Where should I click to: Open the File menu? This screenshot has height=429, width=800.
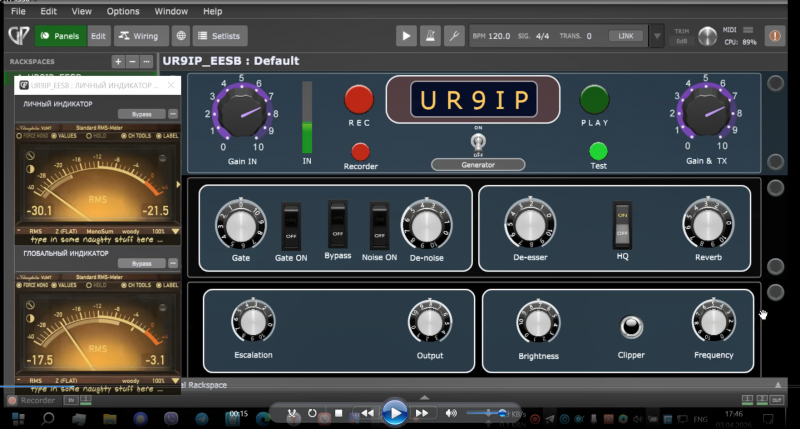(x=18, y=11)
